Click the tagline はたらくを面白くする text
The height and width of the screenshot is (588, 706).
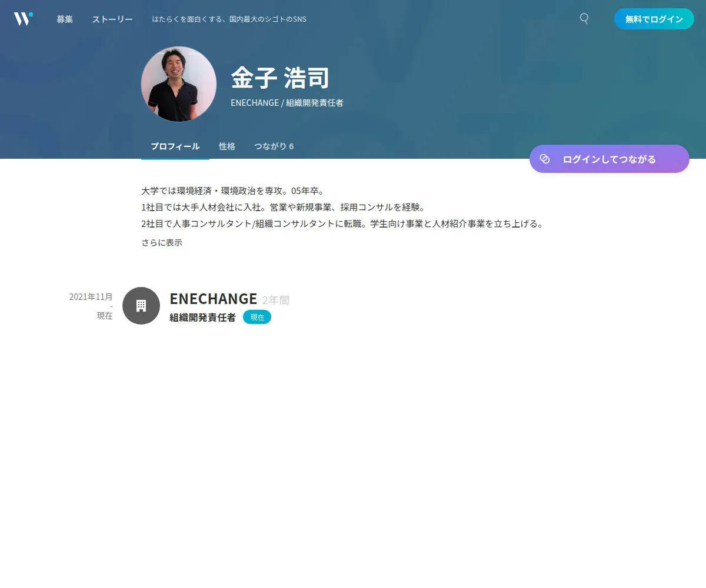[x=229, y=19]
